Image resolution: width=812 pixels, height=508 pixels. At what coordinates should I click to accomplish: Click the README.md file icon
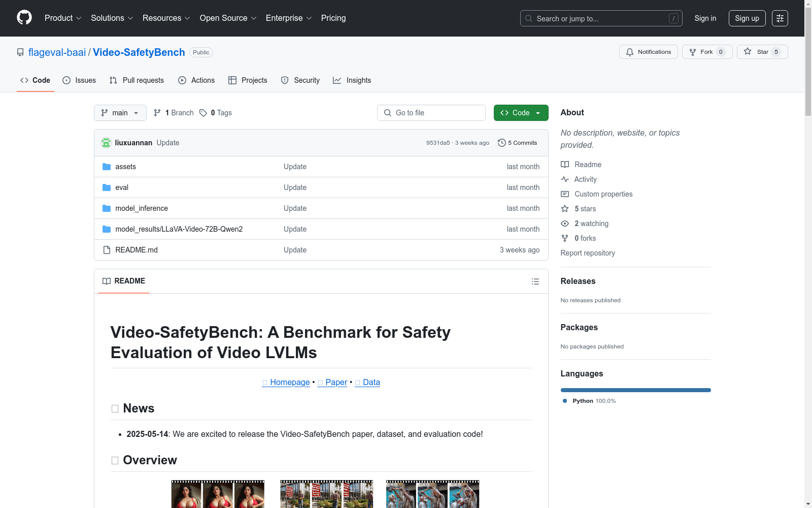pos(107,250)
